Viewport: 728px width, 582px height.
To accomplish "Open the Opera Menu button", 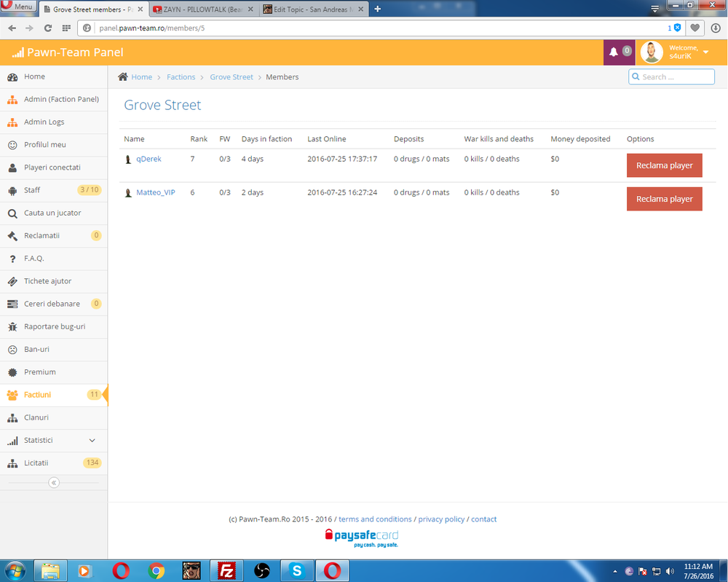I will tap(18, 7).
